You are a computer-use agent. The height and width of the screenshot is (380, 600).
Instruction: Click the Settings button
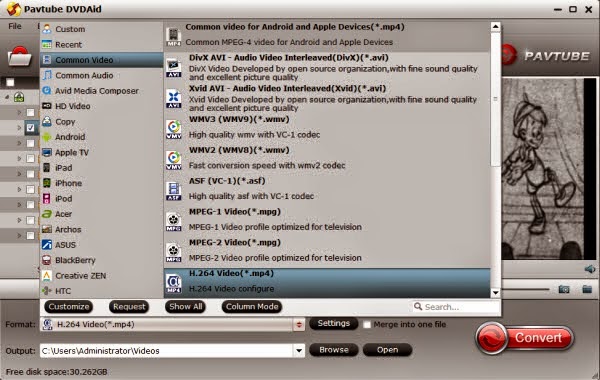click(x=334, y=323)
